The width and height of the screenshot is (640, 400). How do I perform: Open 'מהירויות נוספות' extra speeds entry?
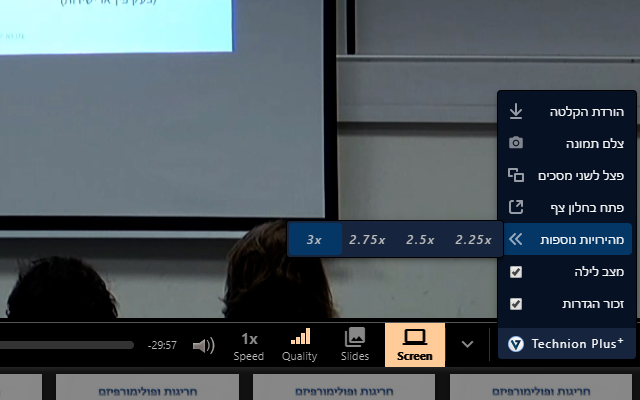tap(568, 239)
